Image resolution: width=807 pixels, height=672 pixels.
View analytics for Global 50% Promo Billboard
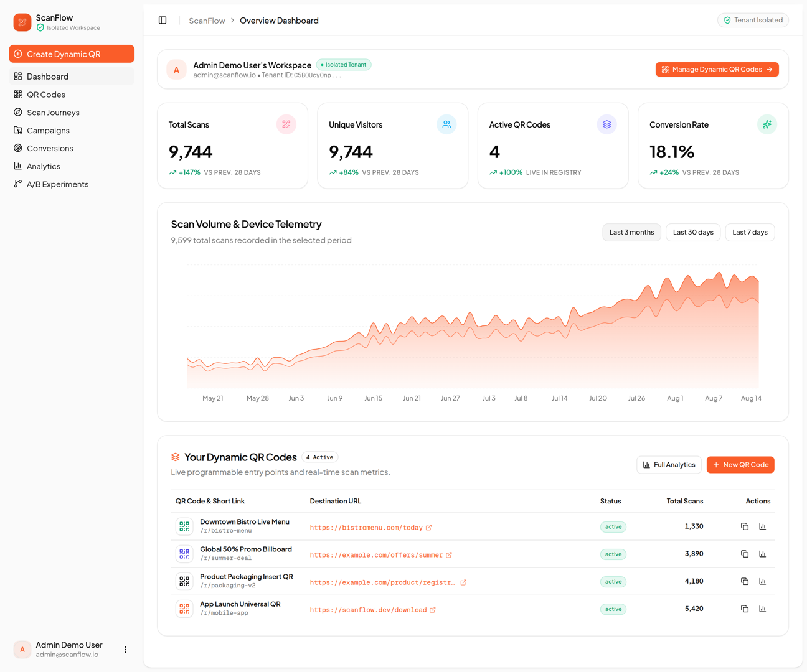763,554
